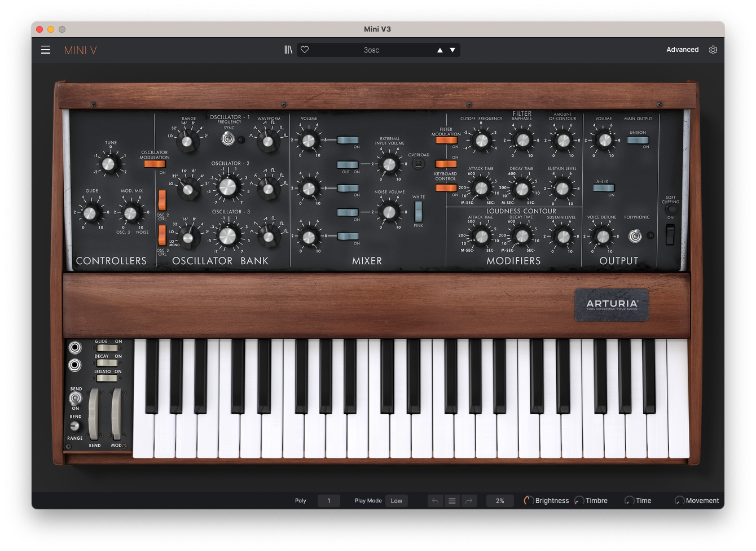Image resolution: width=756 pixels, height=551 pixels.
Task: Go to next preset with down arrow
Action: coord(452,50)
